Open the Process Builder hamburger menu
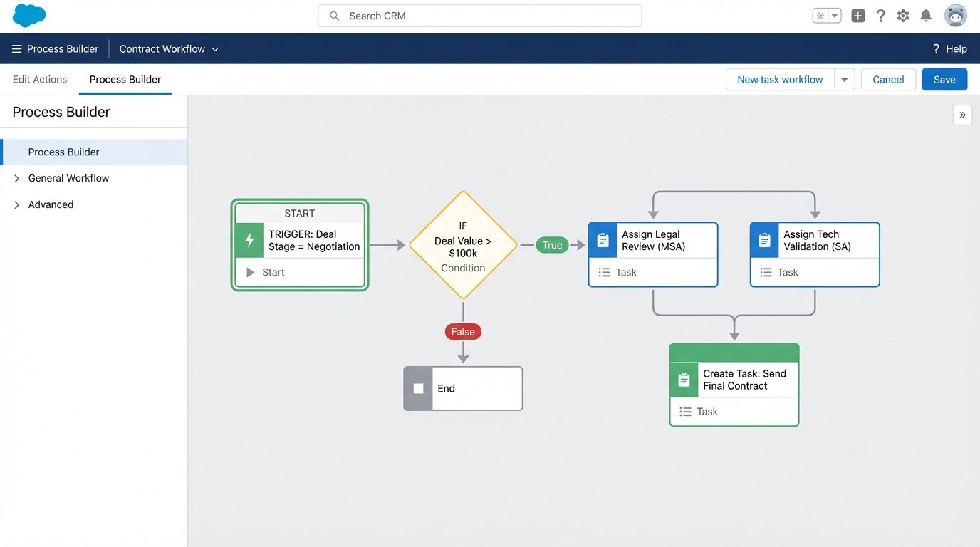 coord(16,48)
